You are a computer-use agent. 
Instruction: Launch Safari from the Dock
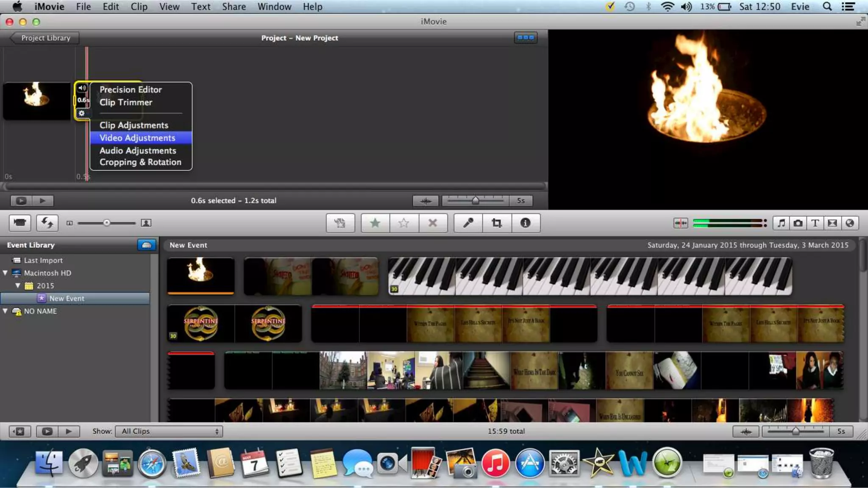[x=152, y=463]
